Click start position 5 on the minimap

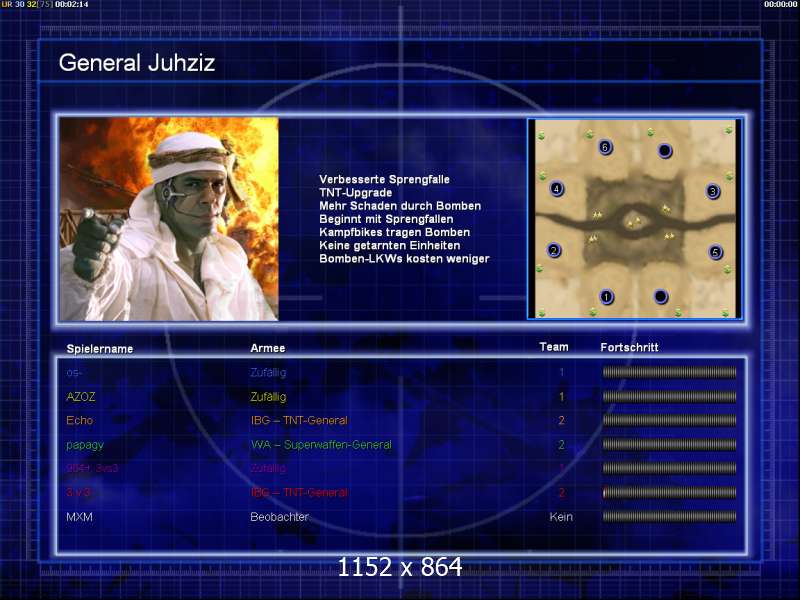pyautogui.click(x=715, y=252)
